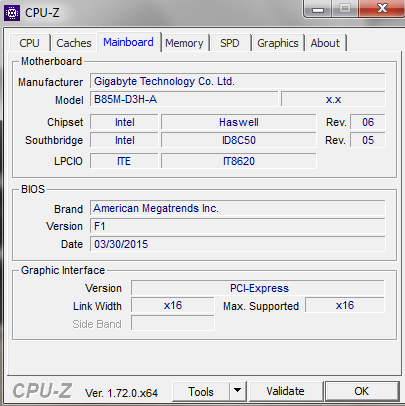Confirm with the OK button
The image size is (405, 406).
pos(362,391)
